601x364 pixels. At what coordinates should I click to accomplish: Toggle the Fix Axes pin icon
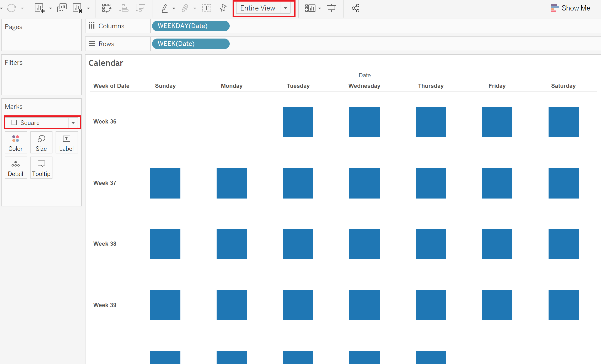point(223,8)
